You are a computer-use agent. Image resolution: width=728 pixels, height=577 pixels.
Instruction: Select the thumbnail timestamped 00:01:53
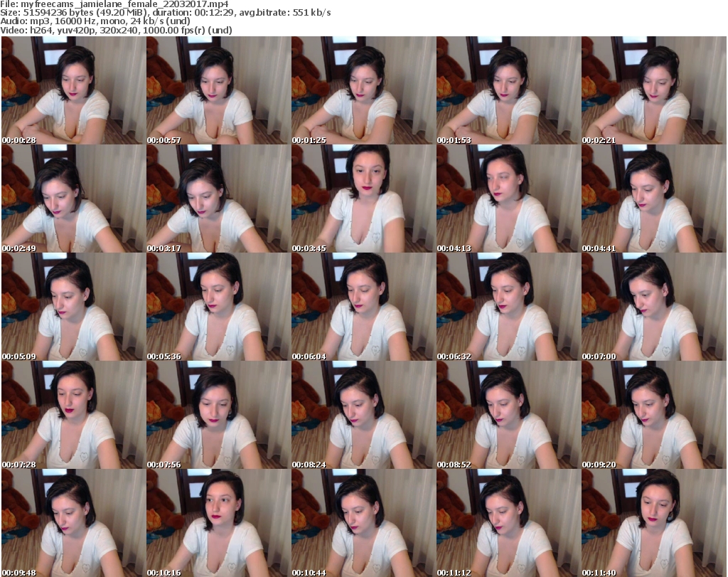[508, 90]
